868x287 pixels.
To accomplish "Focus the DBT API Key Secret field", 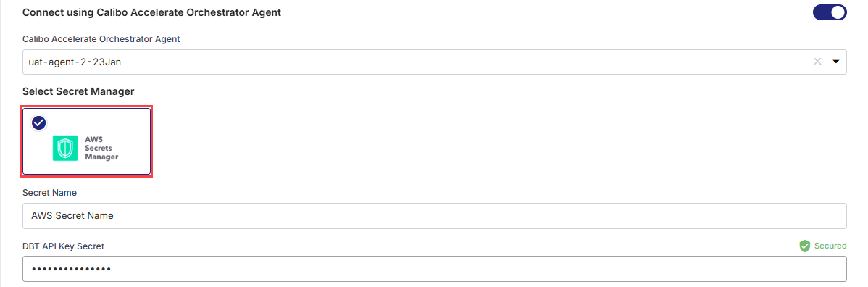I will tap(435, 269).
